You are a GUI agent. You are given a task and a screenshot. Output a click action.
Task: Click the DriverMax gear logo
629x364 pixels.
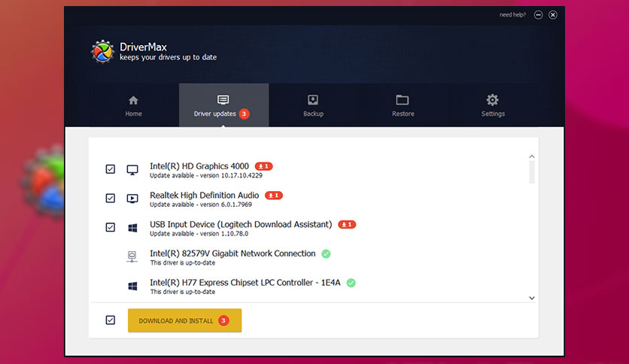(x=102, y=52)
